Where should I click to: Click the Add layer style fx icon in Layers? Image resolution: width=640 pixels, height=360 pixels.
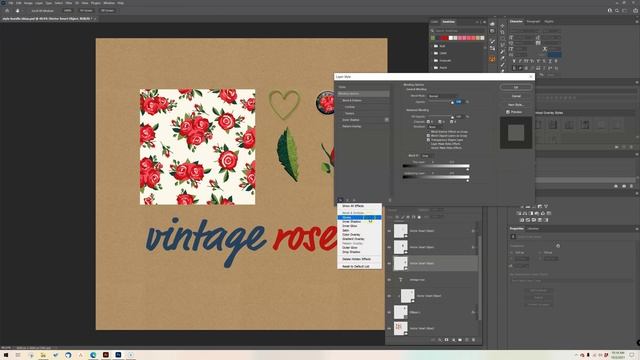tap(440, 340)
